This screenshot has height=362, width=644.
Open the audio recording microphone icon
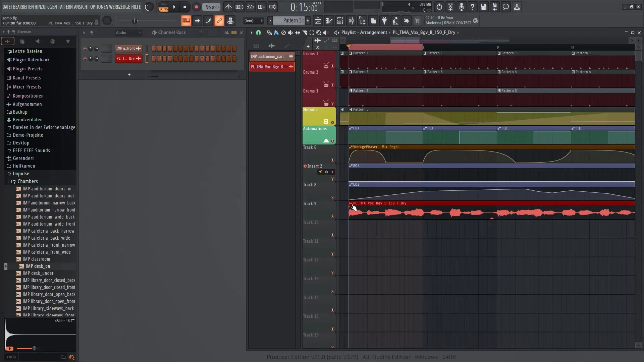[x=462, y=7]
